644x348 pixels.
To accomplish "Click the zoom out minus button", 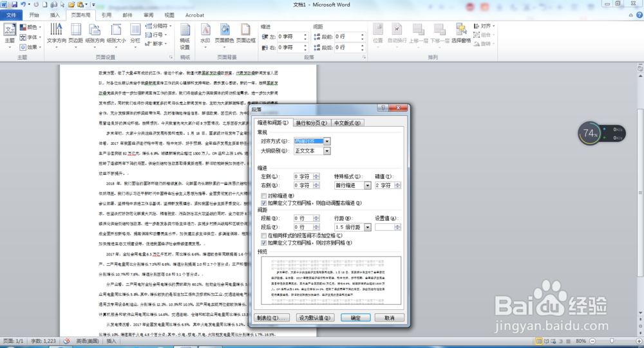I will point(592,341).
